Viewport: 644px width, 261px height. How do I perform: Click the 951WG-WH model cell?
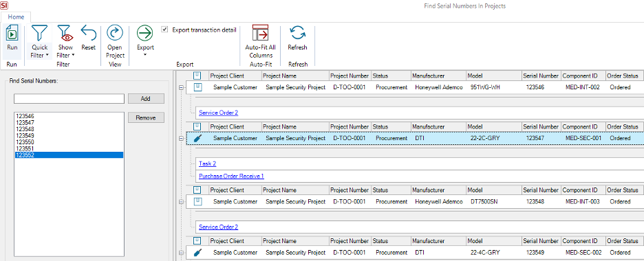tap(494, 87)
